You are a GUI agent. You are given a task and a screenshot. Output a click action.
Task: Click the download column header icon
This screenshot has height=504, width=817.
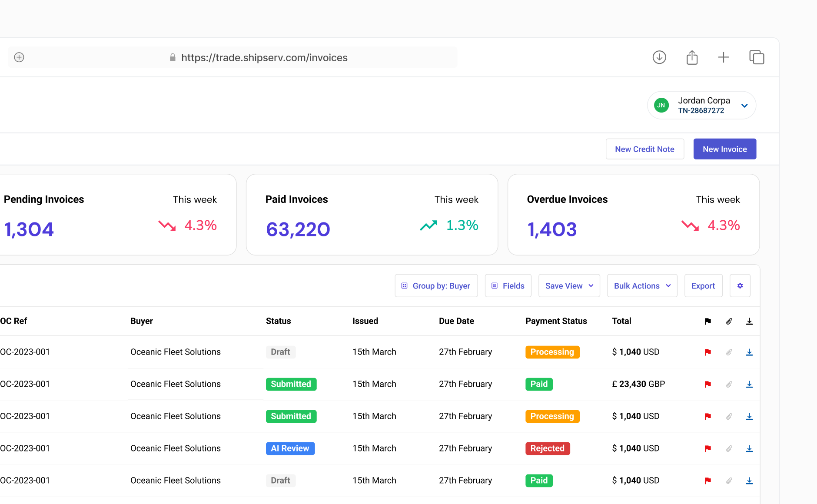point(749,321)
